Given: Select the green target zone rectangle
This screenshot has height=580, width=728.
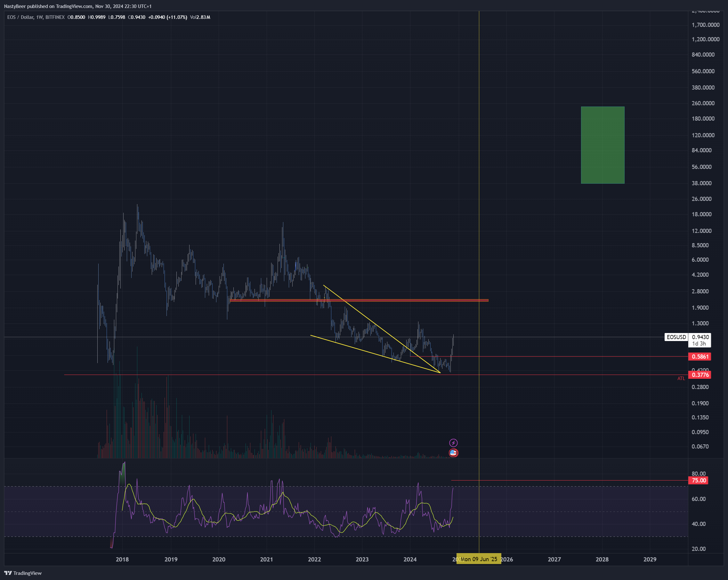Looking at the screenshot, I should coord(603,145).
